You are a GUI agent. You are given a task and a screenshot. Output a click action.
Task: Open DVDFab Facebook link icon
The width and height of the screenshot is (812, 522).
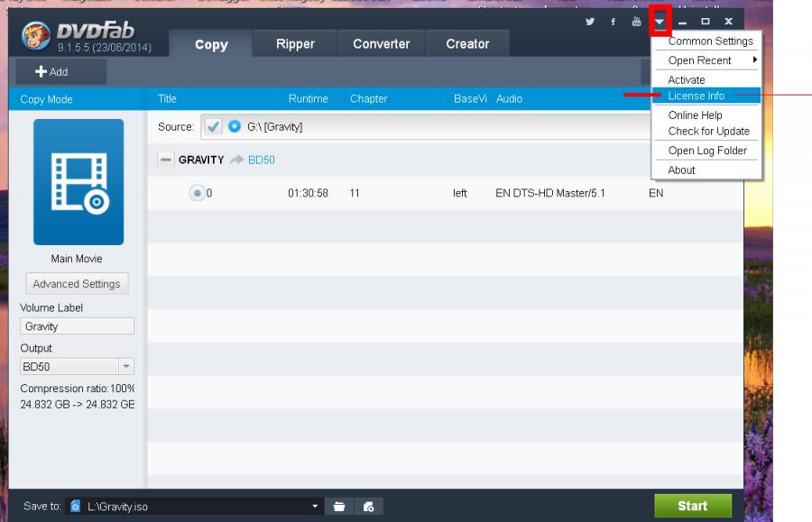tap(614, 22)
